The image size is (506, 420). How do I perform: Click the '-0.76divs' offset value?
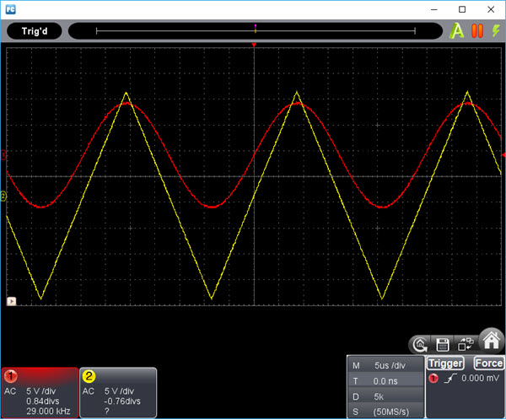pos(122,401)
